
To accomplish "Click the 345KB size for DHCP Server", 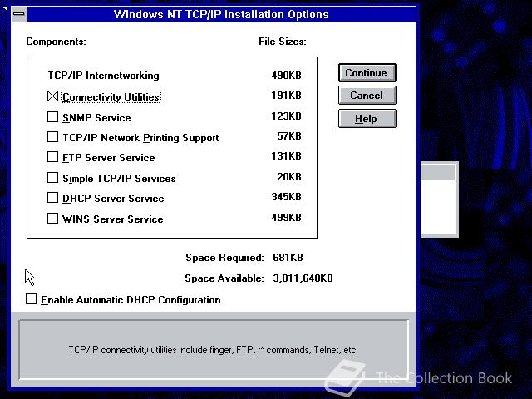I will click(x=286, y=197).
